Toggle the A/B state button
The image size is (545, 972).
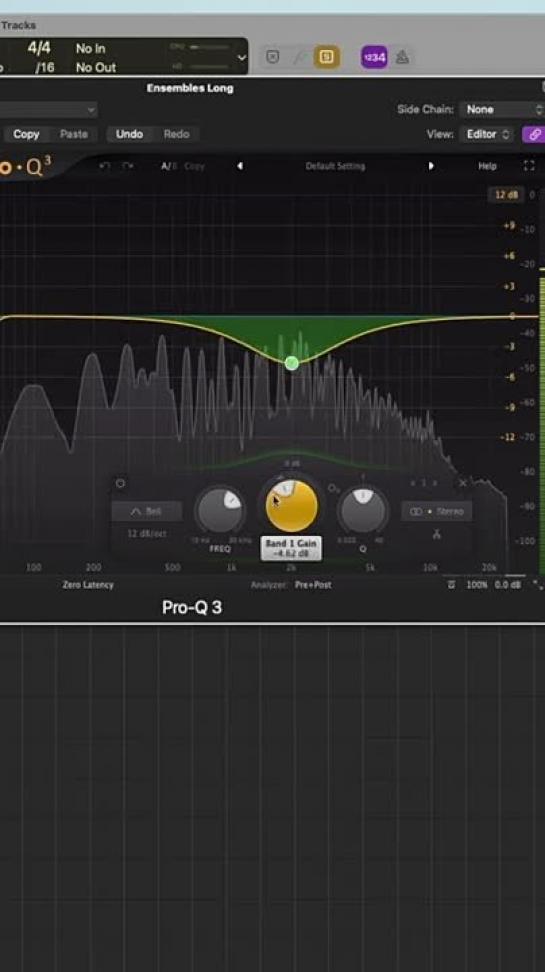(168, 166)
